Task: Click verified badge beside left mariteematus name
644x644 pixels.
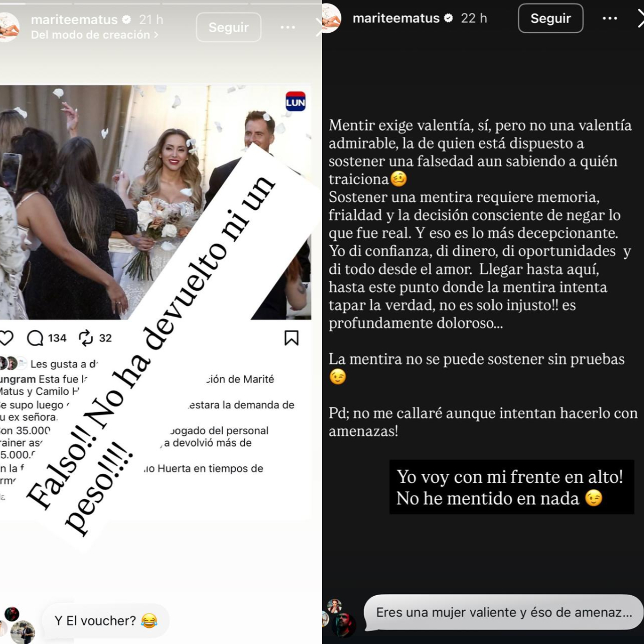Action: pos(127,20)
